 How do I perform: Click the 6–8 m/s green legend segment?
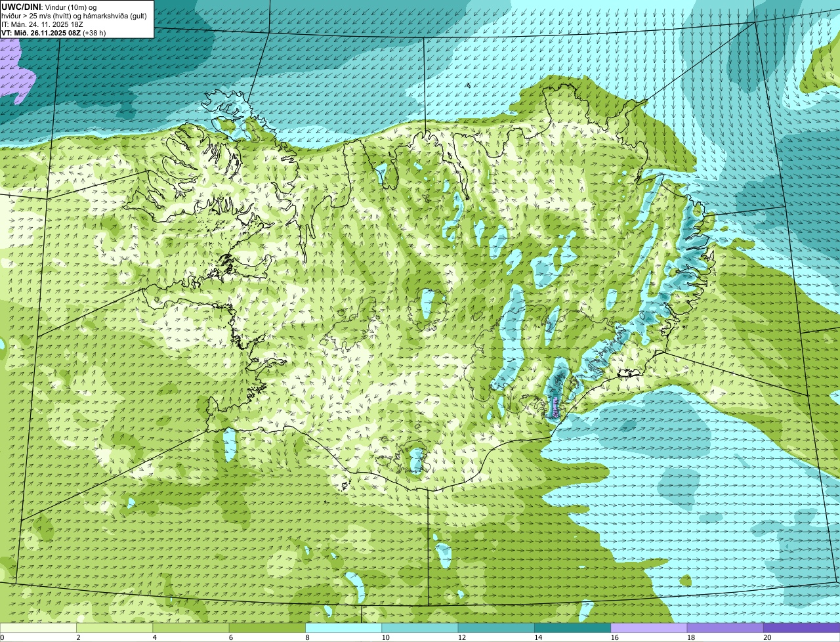[x=267, y=628]
